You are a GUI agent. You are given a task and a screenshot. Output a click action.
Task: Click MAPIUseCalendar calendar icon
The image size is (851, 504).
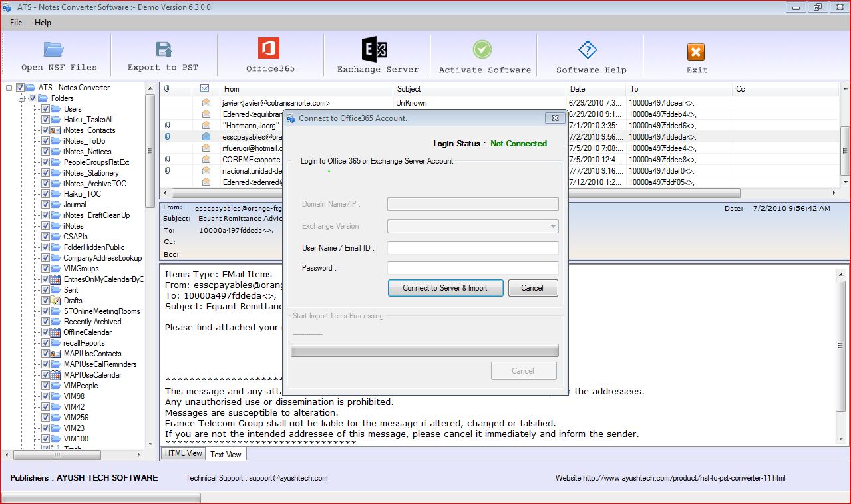pos(56,375)
